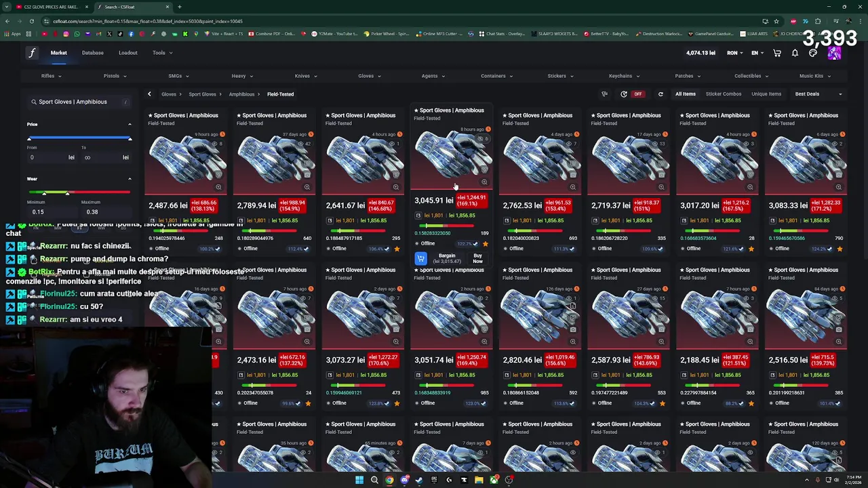Toggle favorite star on 2,587.93 lei listing
The height and width of the screenshot is (488, 868).
pyautogui.click(x=662, y=403)
